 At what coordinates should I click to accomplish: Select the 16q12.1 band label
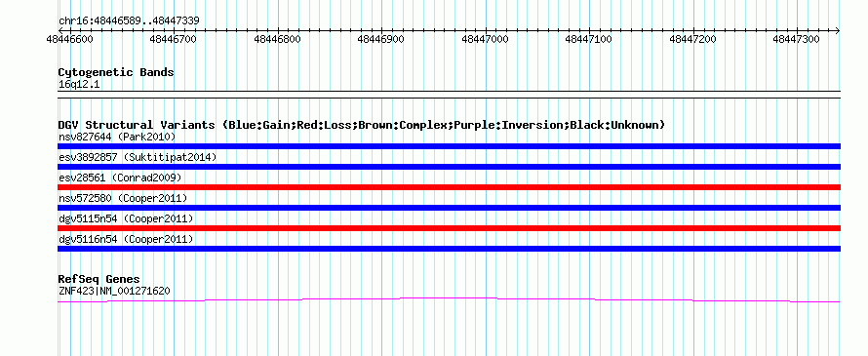pos(79,85)
